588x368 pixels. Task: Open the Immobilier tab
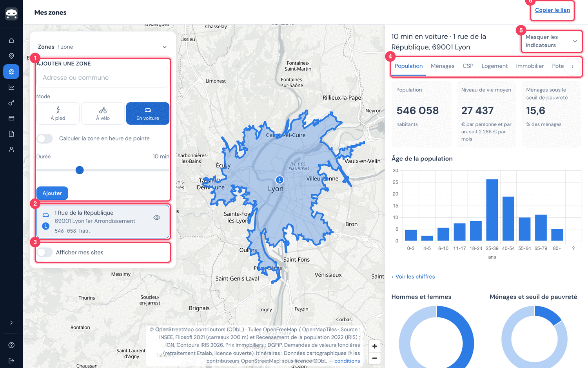[530, 66]
